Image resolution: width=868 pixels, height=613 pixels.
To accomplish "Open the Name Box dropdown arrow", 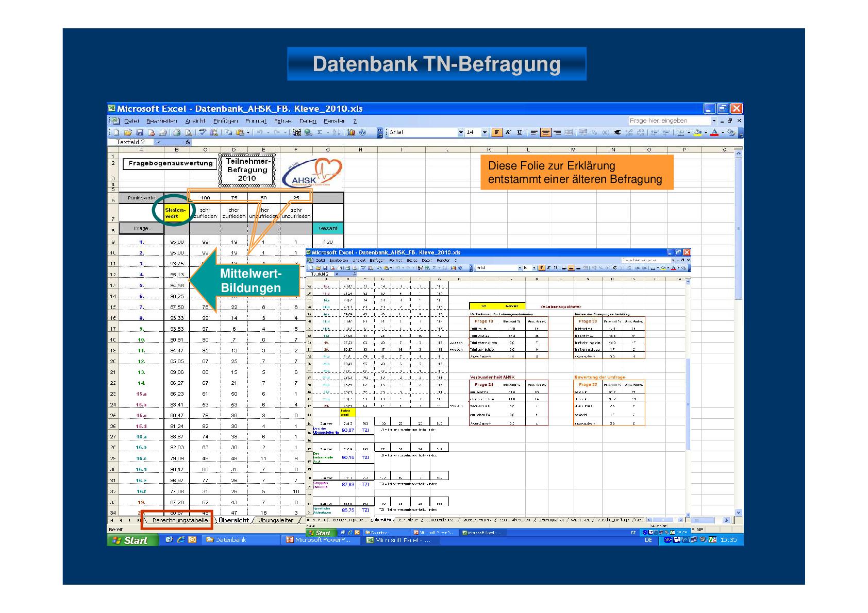I will click(159, 142).
